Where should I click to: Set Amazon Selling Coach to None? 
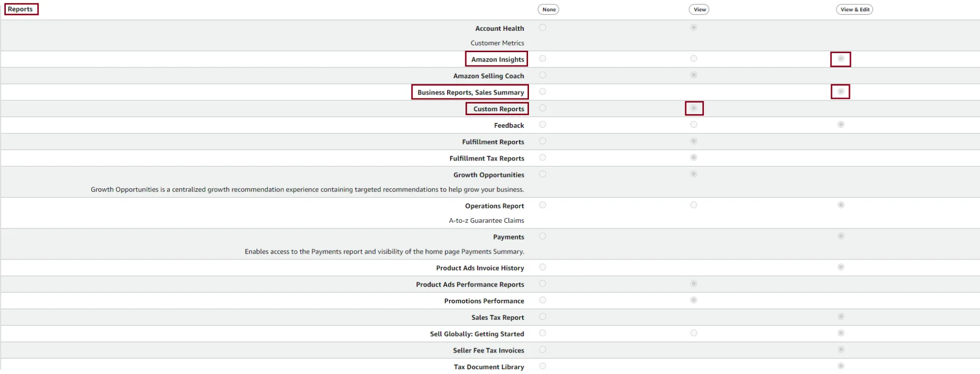(x=543, y=75)
